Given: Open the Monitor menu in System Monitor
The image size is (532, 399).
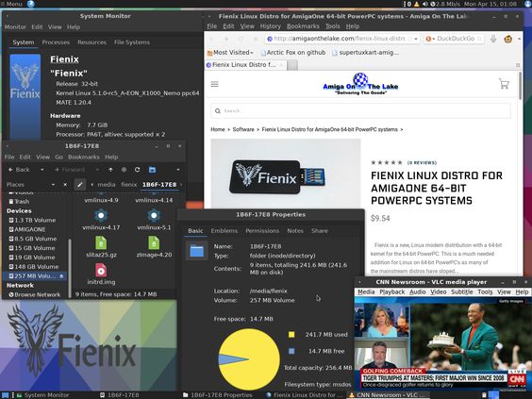Looking at the screenshot, I should (x=15, y=26).
